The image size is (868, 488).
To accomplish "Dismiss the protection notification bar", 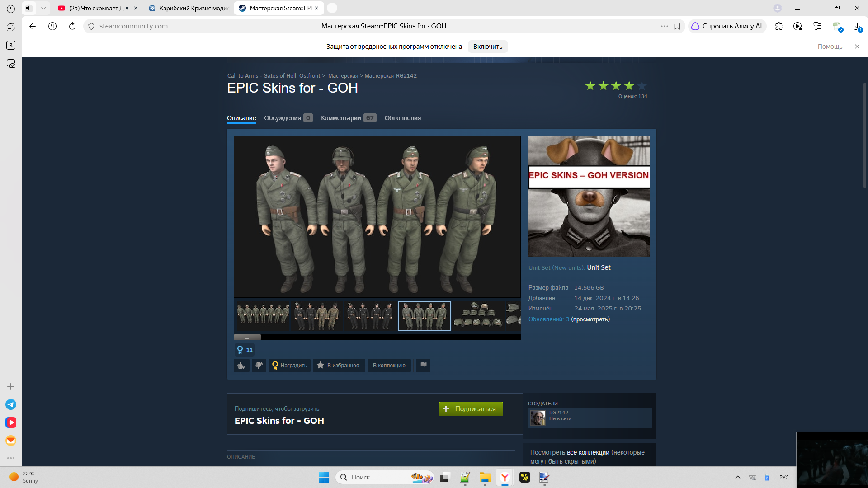I will coord(857,47).
